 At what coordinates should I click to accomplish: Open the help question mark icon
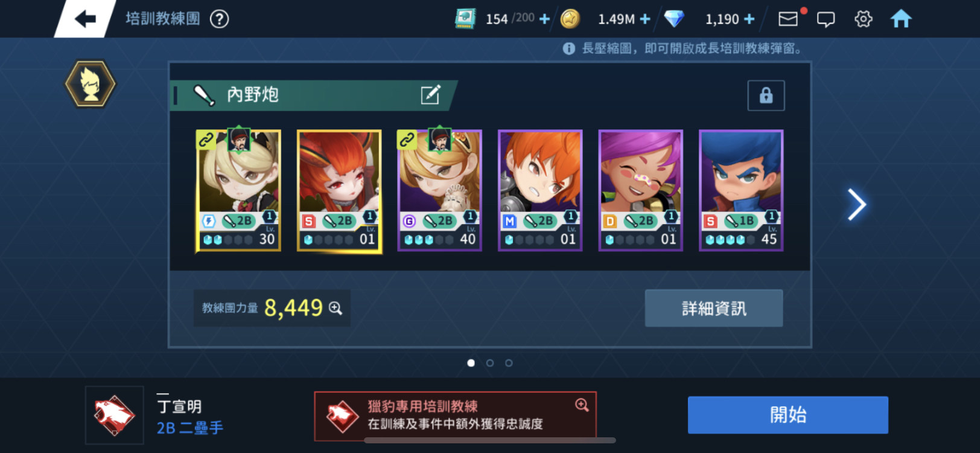[219, 19]
